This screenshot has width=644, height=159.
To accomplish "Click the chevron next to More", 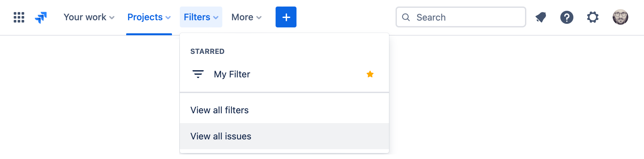I will [x=259, y=18].
